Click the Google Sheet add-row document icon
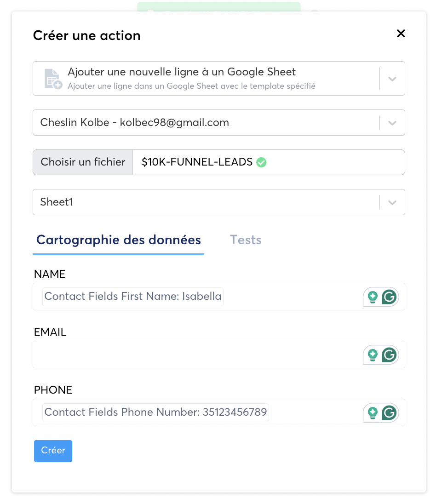436x504 pixels. (x=53, y=79)
